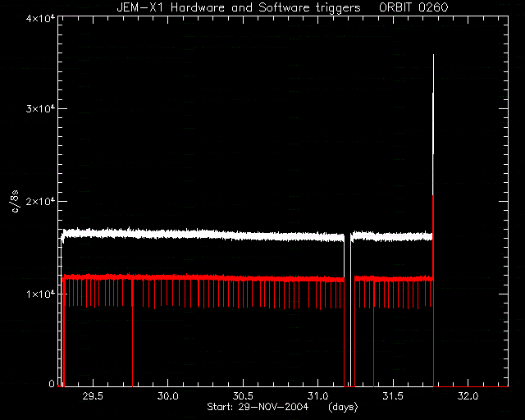Select the 4×10⁴ y-axis tick label
The width and height of the screenshot is (525, 420).
41,19
